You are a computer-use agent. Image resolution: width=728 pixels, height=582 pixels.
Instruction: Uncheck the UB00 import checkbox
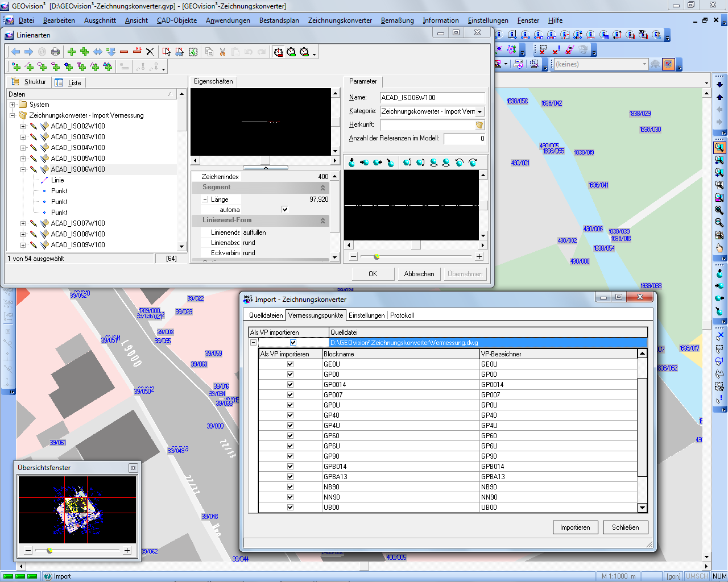[x=290, y=508]
